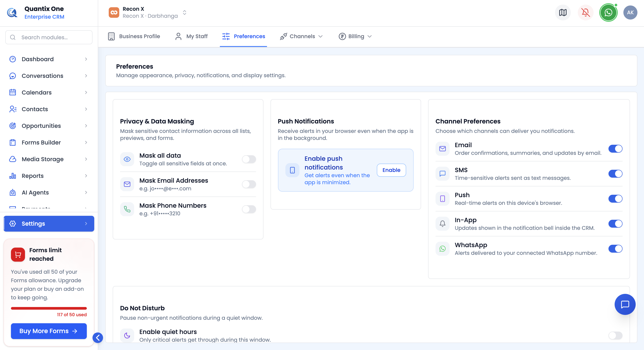Open the green WhatsApp header icon

tap(608, 12)
